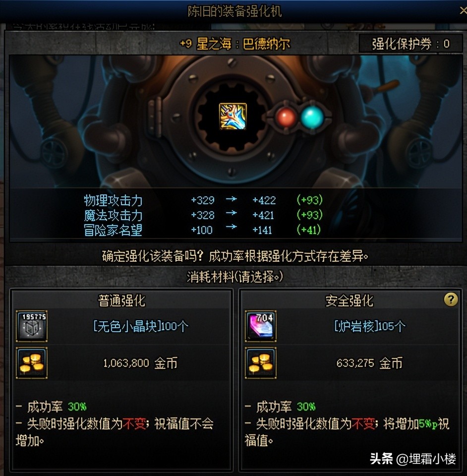Click the 陈旧的装备强化机 window title bar
This screenshot has width=467, height=476.
tap(233, 11)
